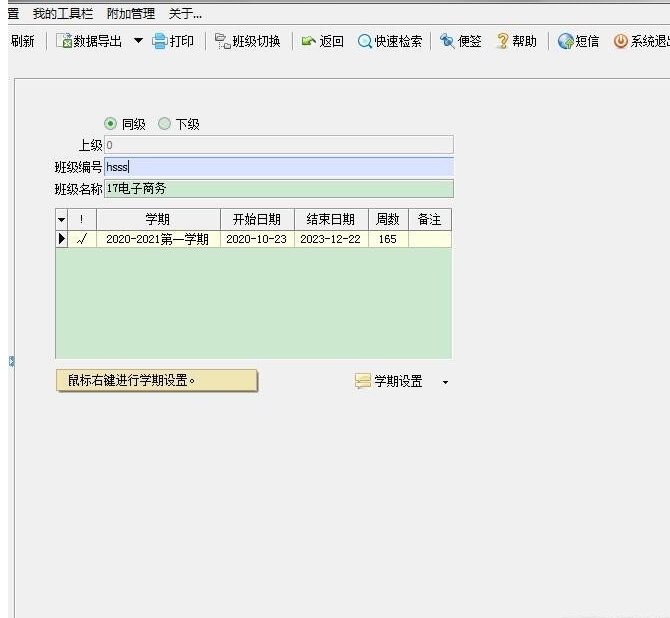
Task: Expand the left side panel arrow handle
Action: (12, 362)
